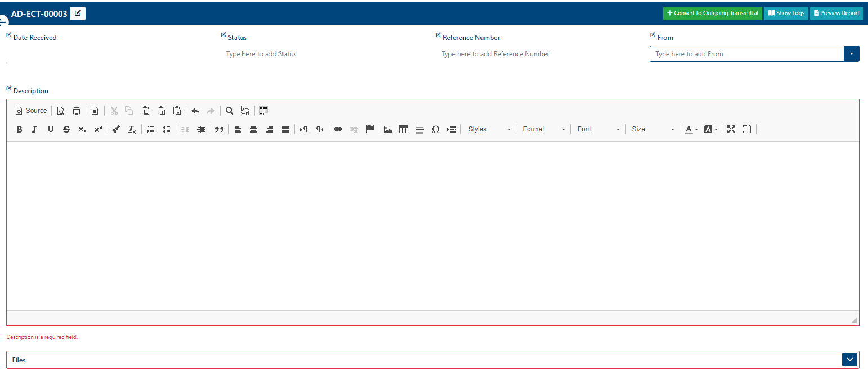868x381 pixels.
Task: Click Paste from Word icon
Action: (177, 111)
